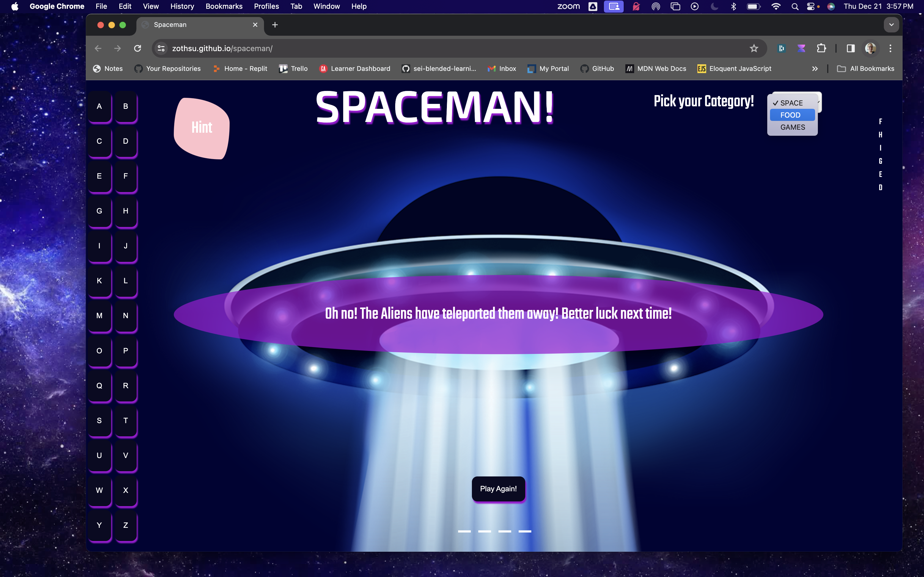Select checked SPACE category option

coord(791,103)
